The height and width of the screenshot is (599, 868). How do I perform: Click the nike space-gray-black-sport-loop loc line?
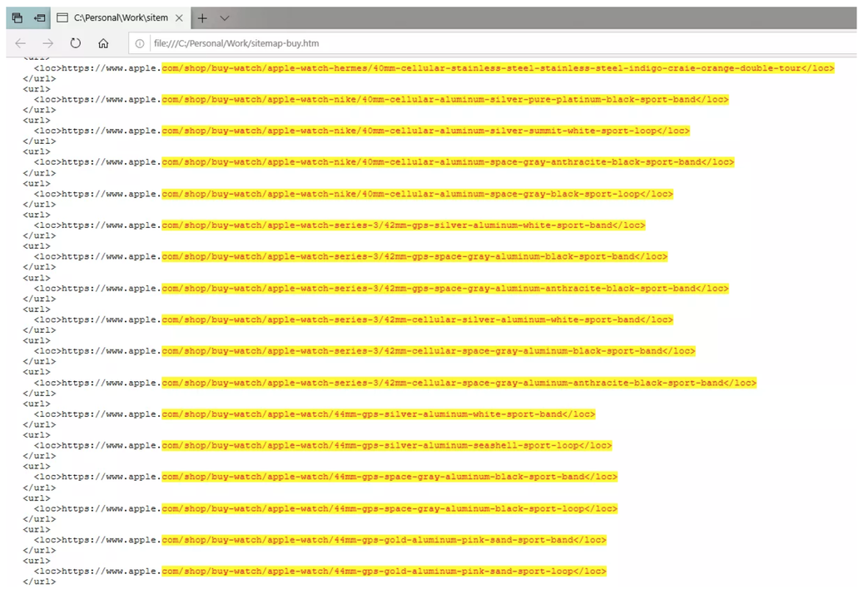click(354, 195)
